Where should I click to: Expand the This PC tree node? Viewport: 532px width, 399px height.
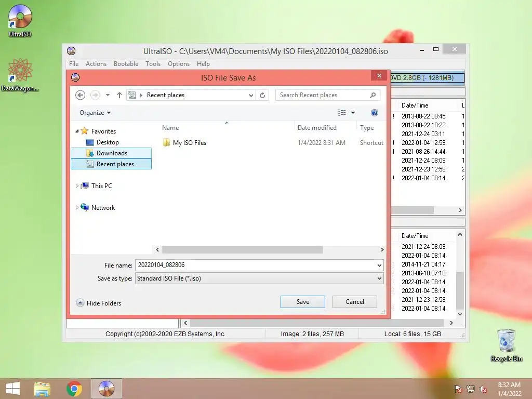(x=77, y=185)
